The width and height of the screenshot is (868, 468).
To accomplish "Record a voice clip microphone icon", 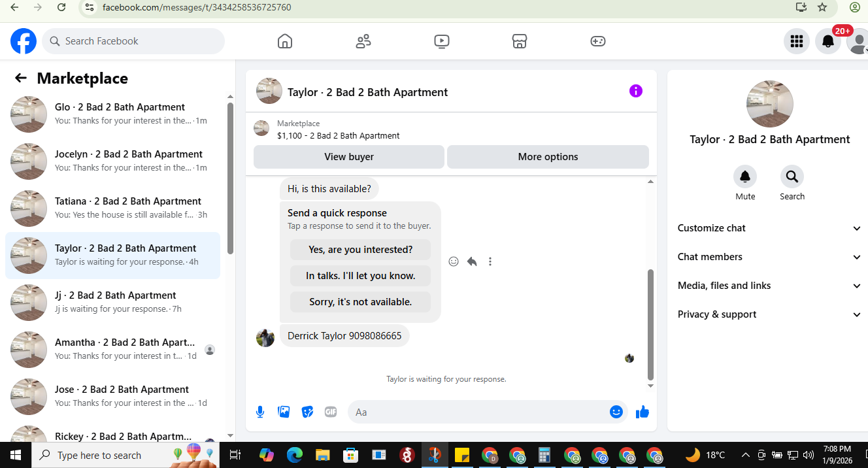I will click(260, 412).
